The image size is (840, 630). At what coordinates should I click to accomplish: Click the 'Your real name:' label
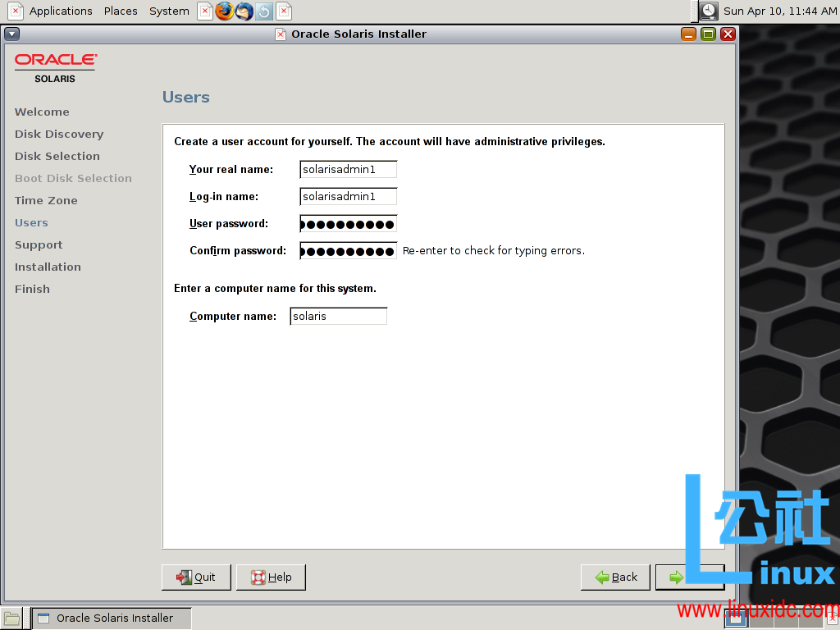[x=231, y=169]
